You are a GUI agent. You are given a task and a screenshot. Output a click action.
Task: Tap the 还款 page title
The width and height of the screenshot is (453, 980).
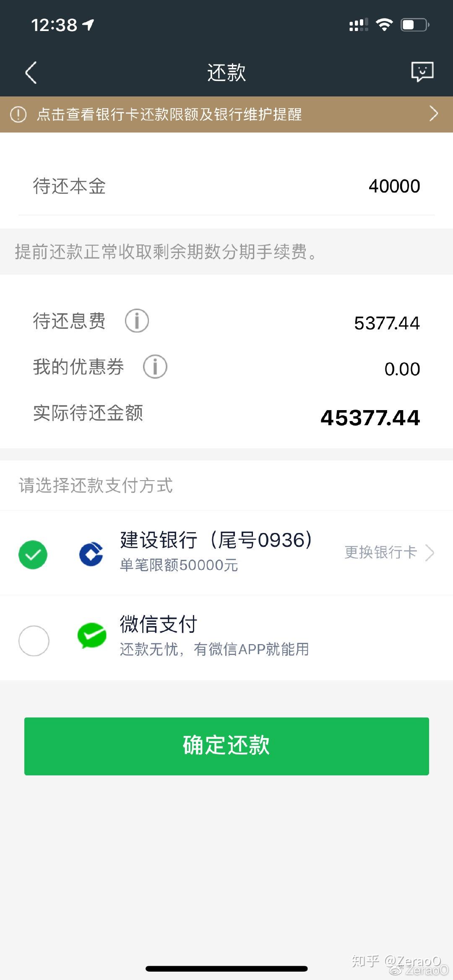226,73
